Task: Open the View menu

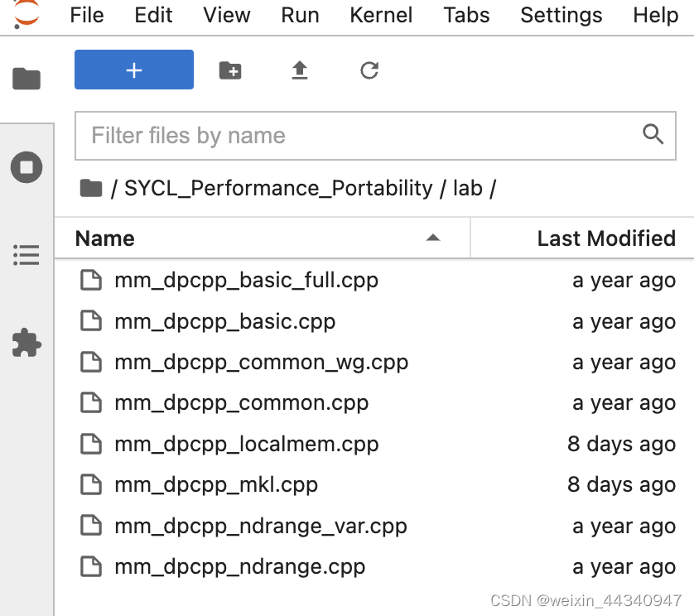Action: coord(227,16)
